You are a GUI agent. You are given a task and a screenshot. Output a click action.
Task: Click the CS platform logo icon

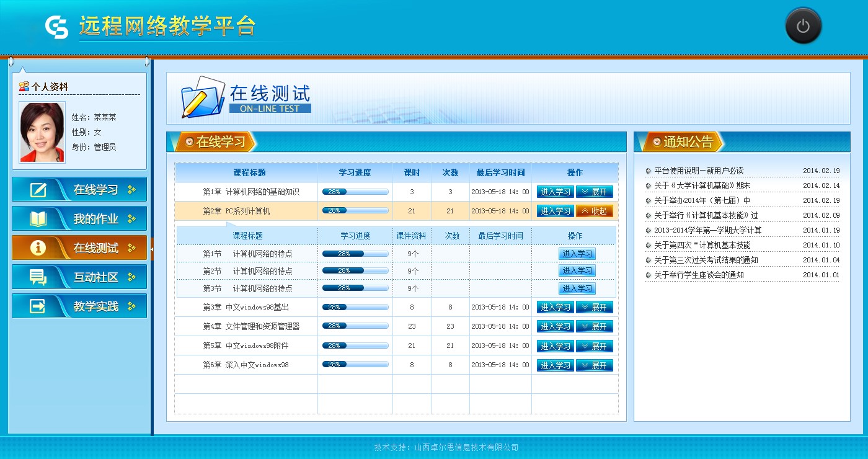56,27
